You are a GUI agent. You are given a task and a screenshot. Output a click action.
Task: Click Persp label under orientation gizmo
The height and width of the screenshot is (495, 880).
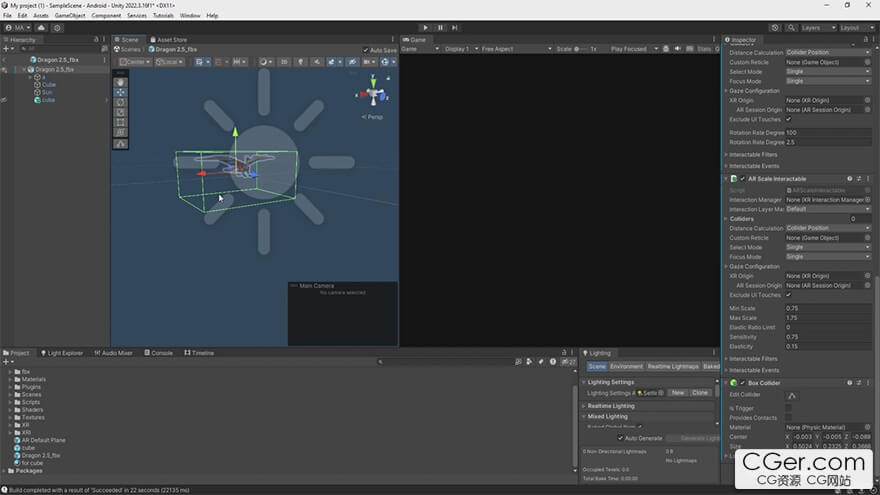[372, 117]
